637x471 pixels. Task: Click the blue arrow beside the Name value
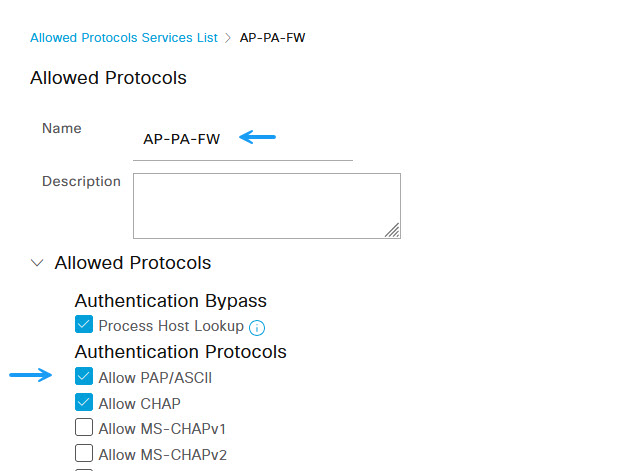click(258, 137)
